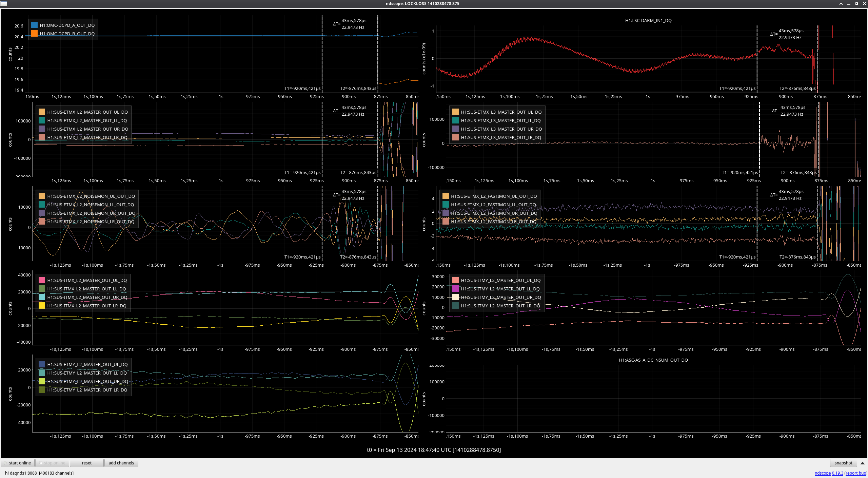Click the ETMY_L2_MASTER_OUT_UR_DQ lime swatch
Screen dimensions: 868x478
[42, 381]
